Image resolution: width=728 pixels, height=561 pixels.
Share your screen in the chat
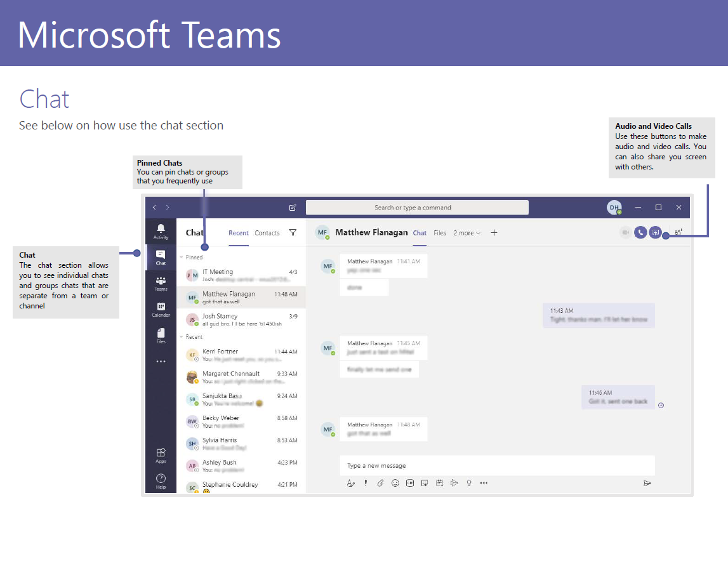point(655,232)
